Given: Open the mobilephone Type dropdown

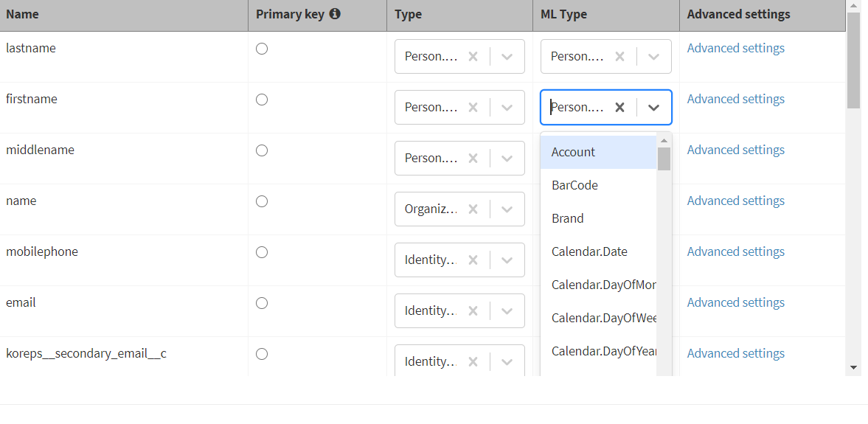Looking at the screenshot, I should pyautogui.click(x=507, y=260).
